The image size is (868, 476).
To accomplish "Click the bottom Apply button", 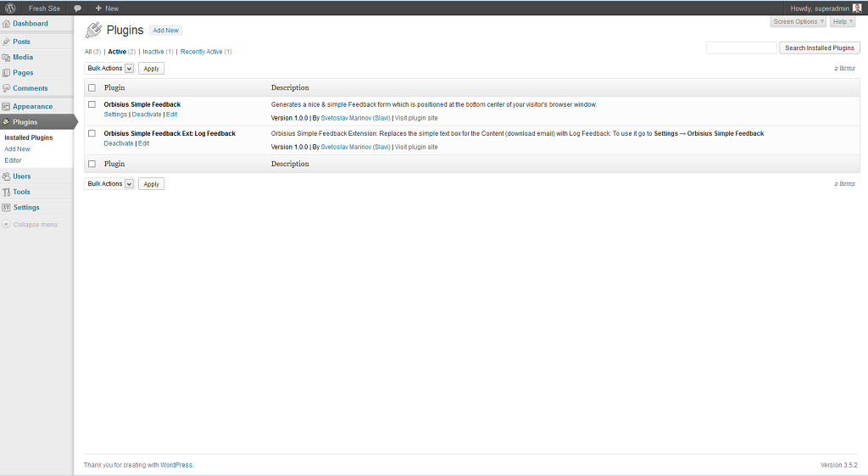I will (x=151, y=184).
